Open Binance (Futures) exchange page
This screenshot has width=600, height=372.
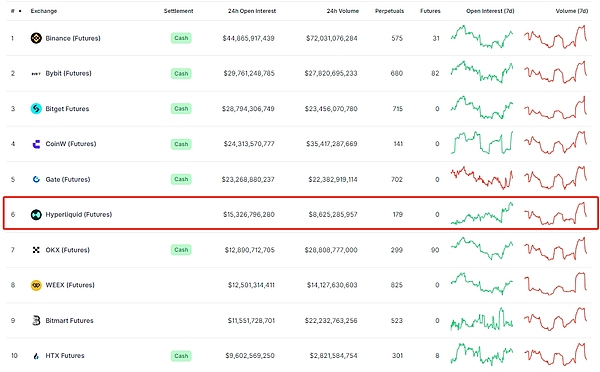tap(73, 38)
